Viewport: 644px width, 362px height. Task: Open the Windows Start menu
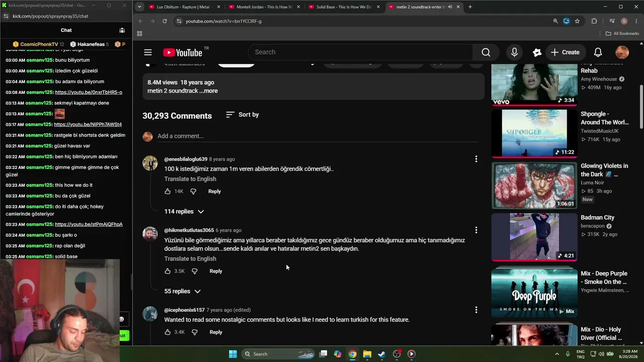[x=233, y=354]
